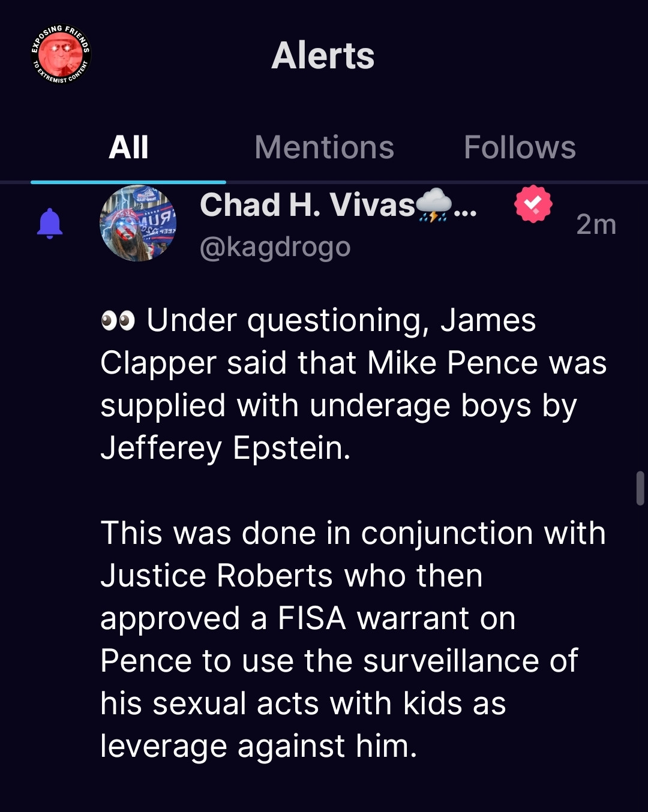This screenshot has height=812, width=648.
Task: Click the words "leverage against him."
Action: point(259,747)
